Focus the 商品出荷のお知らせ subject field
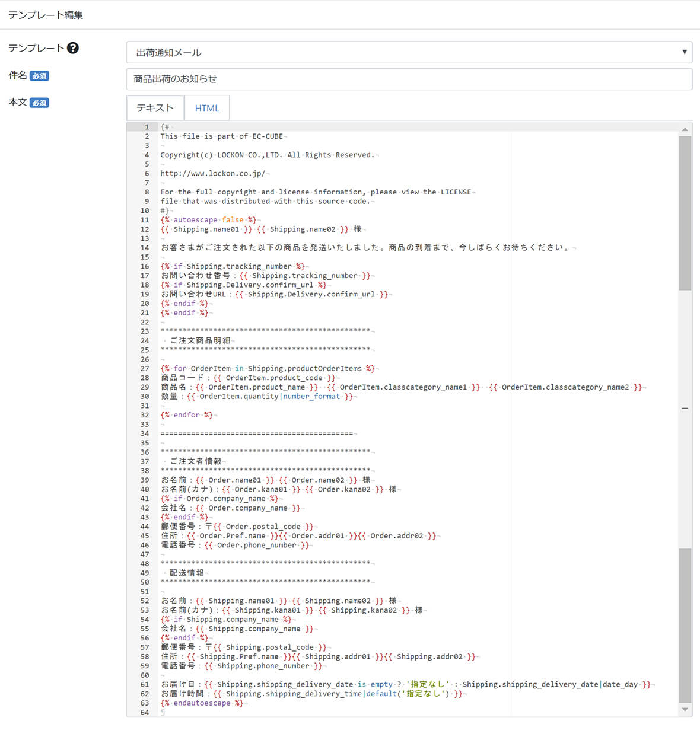This screenshot has width=700, height=740. click(x=409, y=79)
